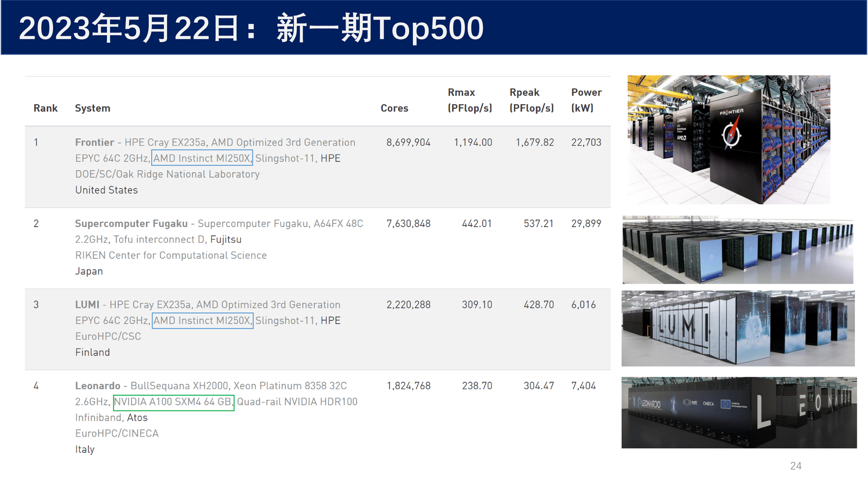Click Rmax value '1,194.00'

tap(473, 143)
